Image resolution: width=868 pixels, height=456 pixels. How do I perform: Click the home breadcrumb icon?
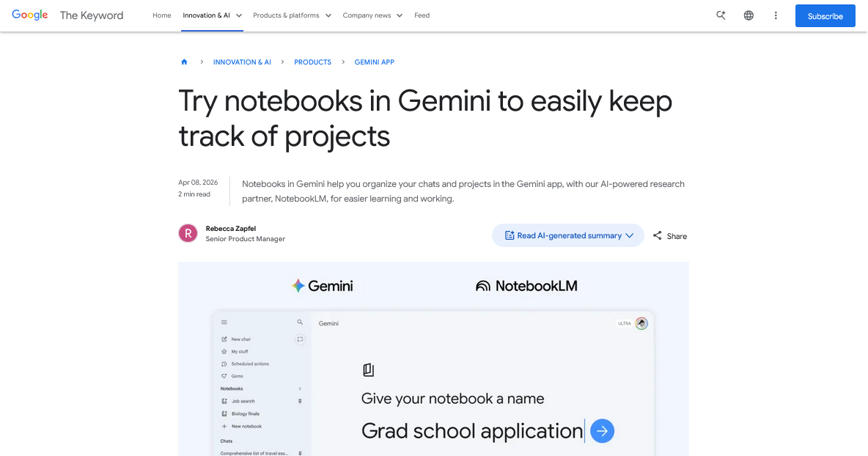(184, 62)
